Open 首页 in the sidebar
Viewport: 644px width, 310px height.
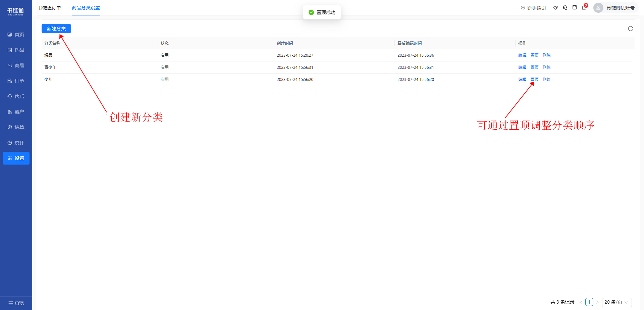point(16,35)
